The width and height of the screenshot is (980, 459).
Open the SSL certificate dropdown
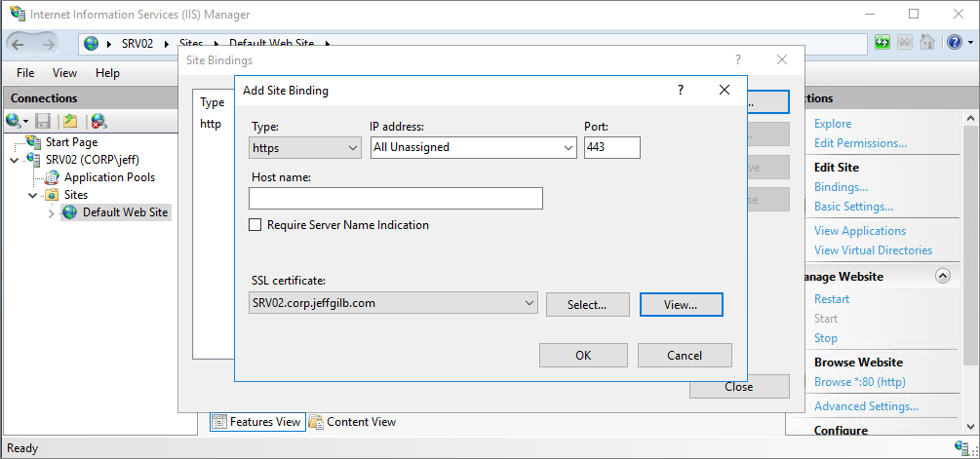click(393, 303)
